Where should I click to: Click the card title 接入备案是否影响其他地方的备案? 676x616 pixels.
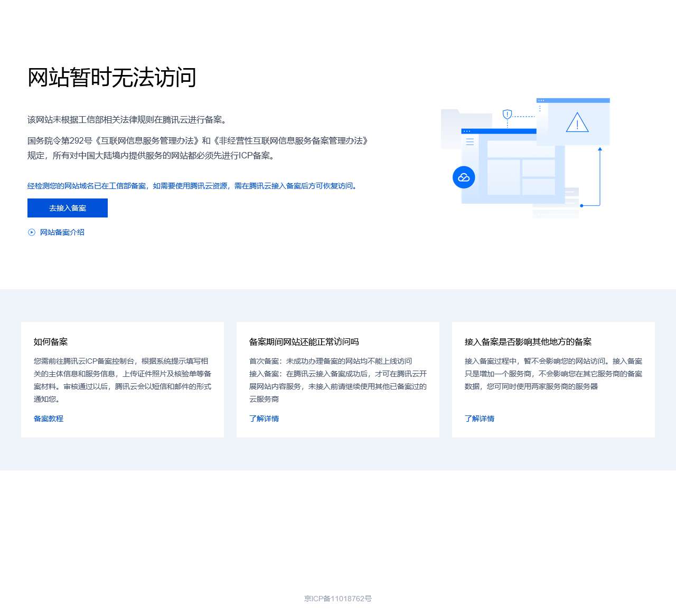tap(528, 342)
